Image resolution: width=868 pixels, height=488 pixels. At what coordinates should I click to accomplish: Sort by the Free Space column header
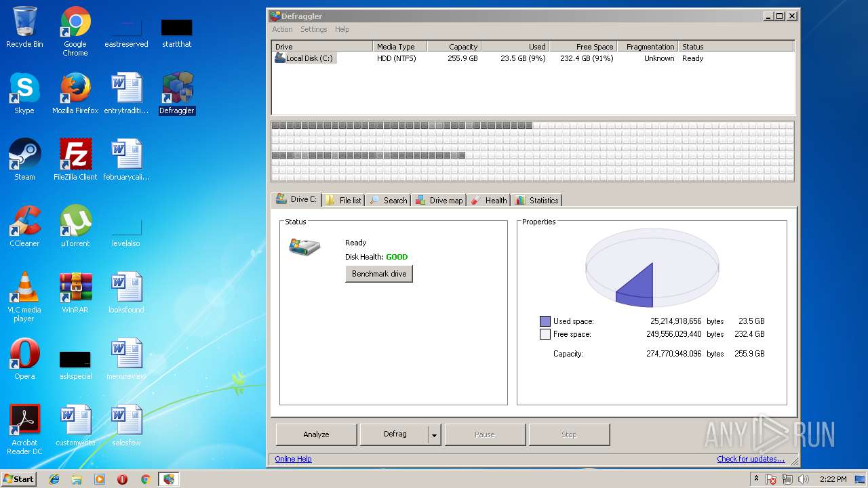[583, 47]
